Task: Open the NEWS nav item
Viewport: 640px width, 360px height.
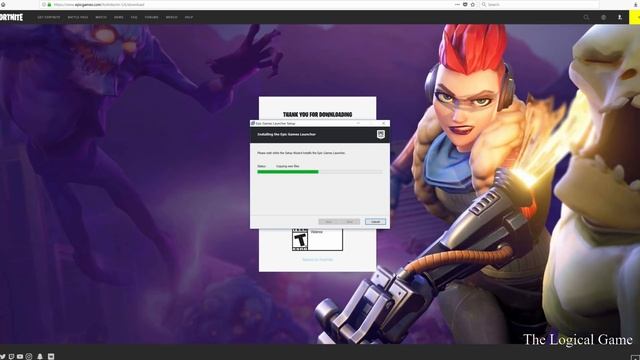Action: 119,18
